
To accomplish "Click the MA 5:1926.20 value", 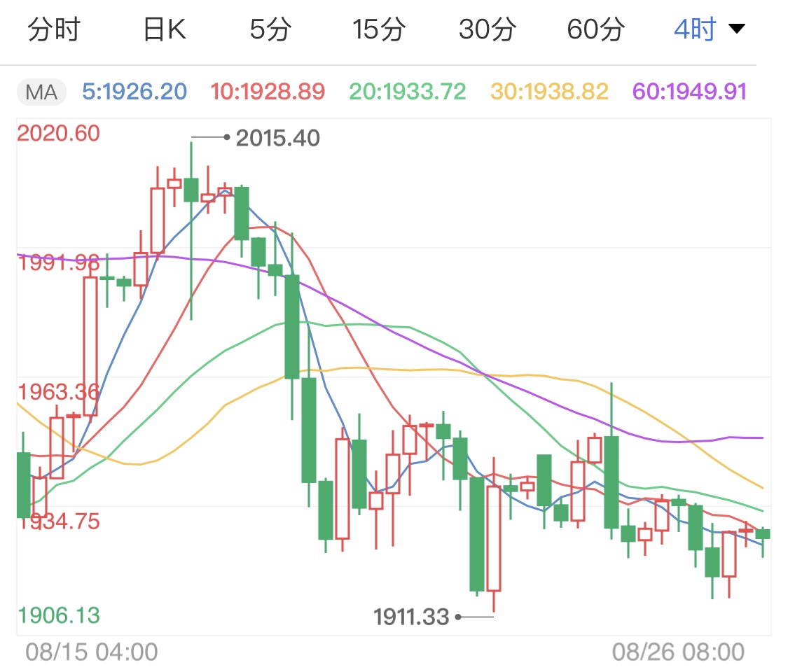I will point(134,92).
